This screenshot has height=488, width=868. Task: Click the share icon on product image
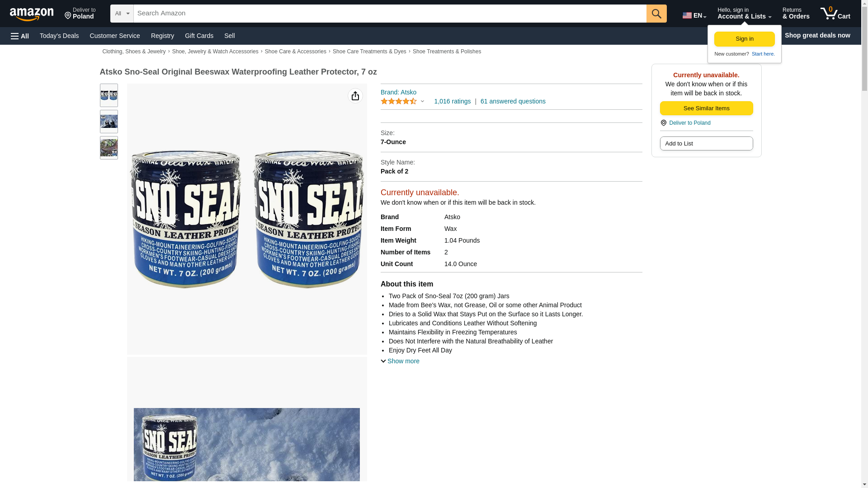tap(355, 96)
